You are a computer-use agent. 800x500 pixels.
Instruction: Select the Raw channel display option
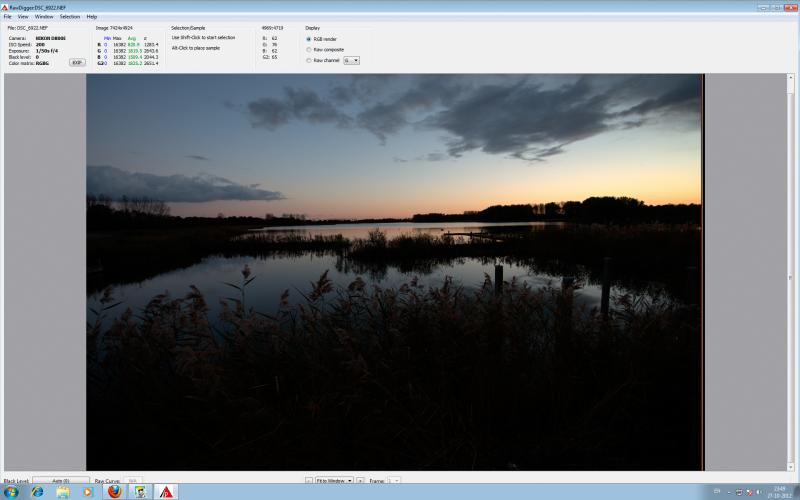point(309,60)
